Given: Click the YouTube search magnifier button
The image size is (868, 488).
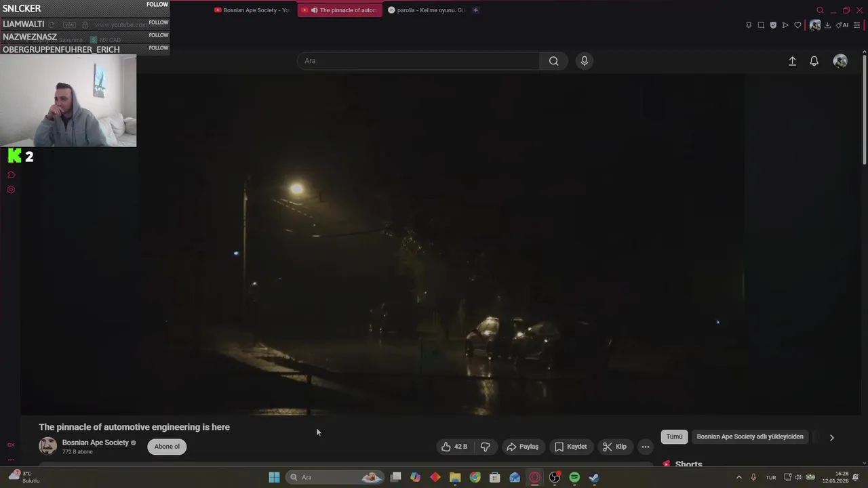Looking at the screenshot, I should (554, 61).
